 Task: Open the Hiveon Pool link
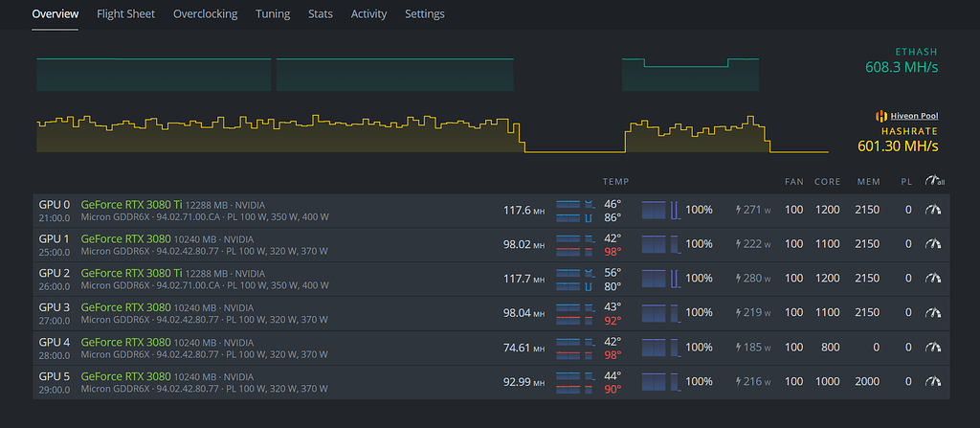pyautogui.click(x=914, y=116)
